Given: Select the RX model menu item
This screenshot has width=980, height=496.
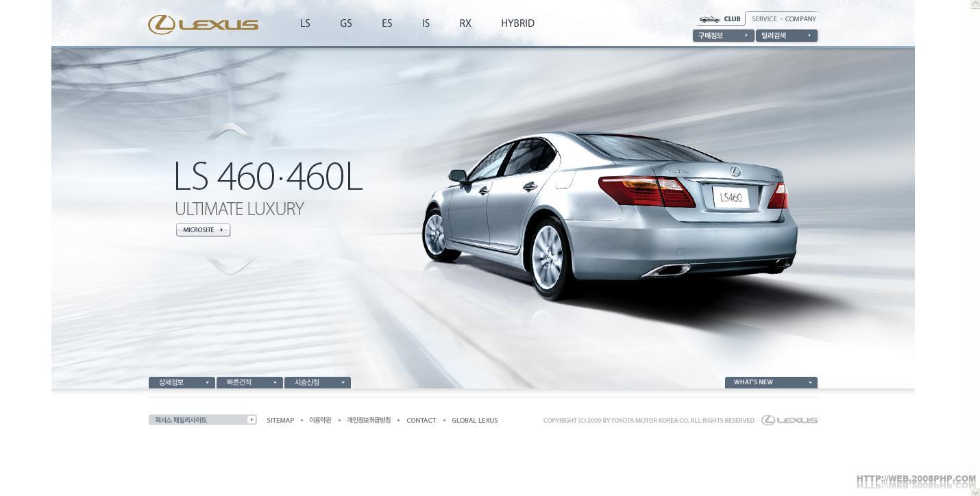Looking at the screenshot, I should [x=465, y=23].
